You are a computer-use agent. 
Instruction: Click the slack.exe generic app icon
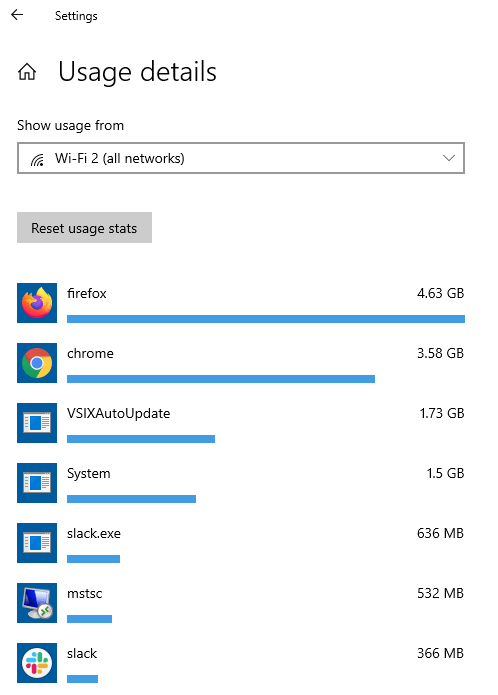click(x=37, y=543)
